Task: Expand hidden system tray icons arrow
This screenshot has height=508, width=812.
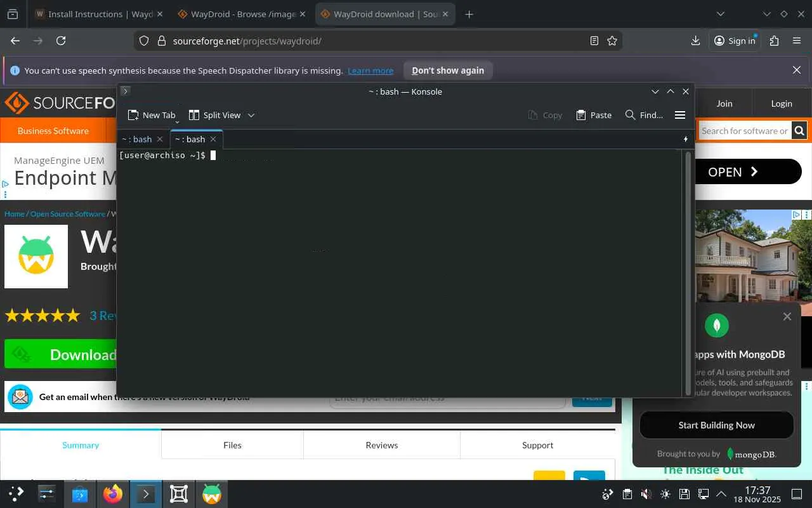Action: coord(721,494)
